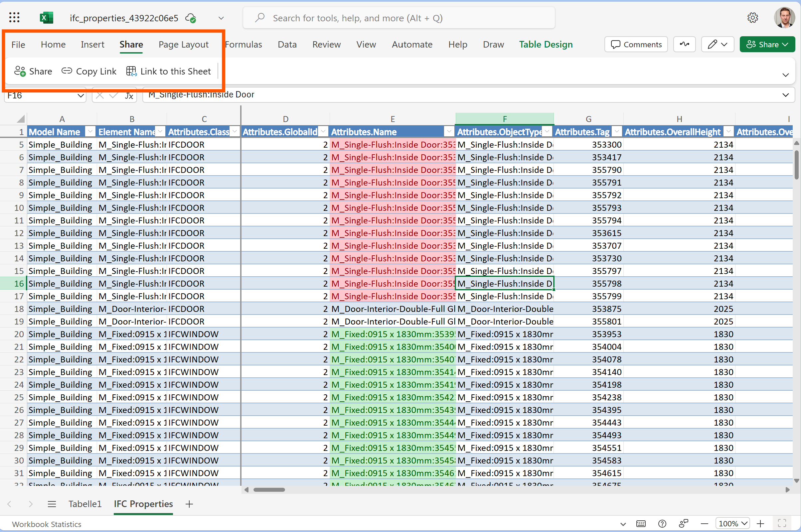The image size is (801, 532).
Task: Open the File menu
Action: point(18,45)
